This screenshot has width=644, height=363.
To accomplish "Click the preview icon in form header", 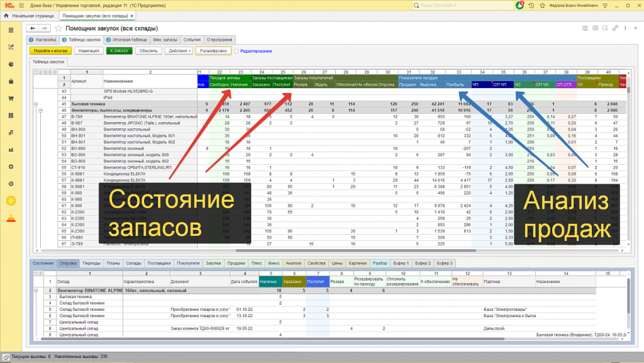I will [x=605, y=28].
